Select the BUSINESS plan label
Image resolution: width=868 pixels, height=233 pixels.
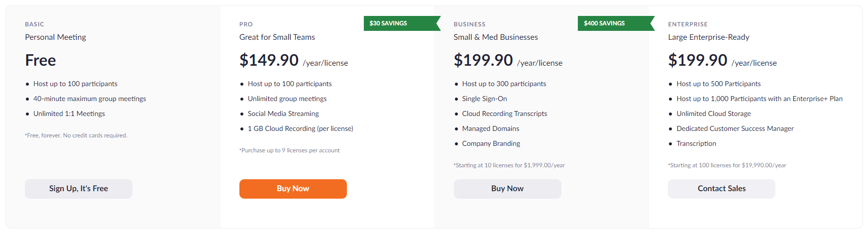[469, 24]
